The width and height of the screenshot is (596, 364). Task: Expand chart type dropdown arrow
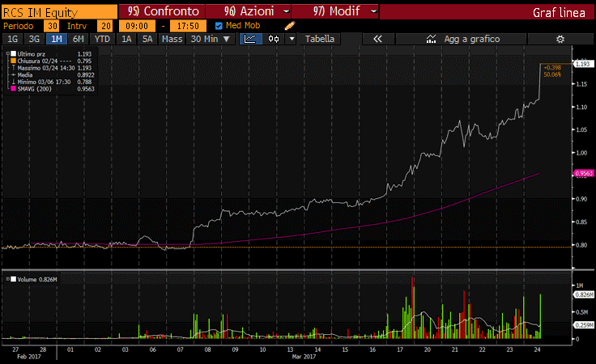[x=291, y=39]
